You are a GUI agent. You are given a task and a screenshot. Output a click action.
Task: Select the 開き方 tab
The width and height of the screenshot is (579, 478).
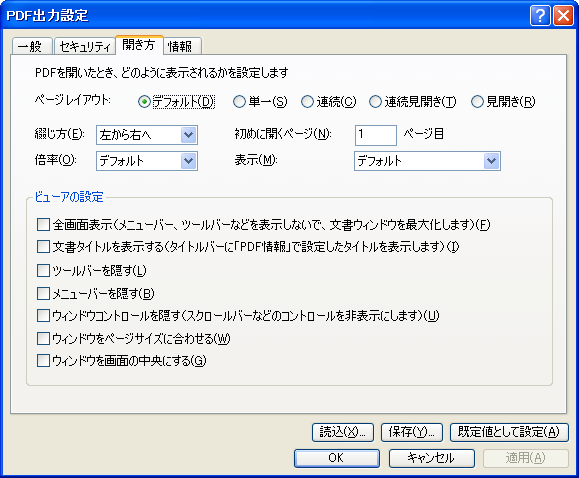[139, 45]
